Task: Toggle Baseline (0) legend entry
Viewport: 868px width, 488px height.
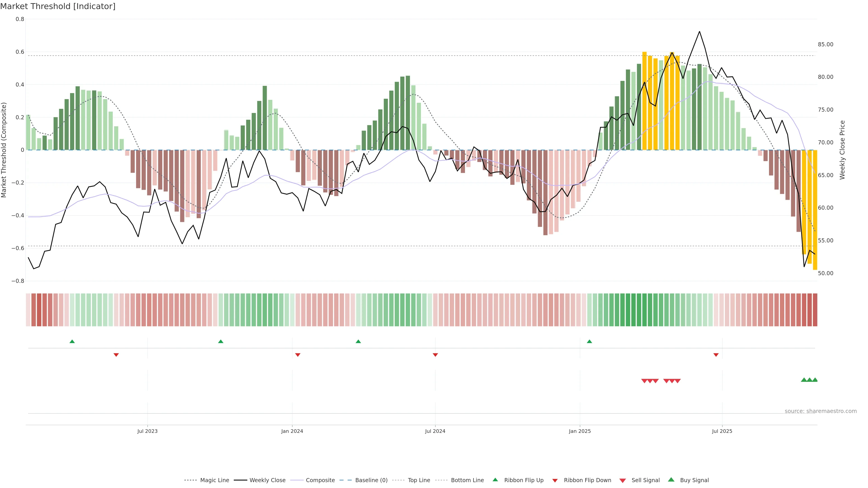Action: click(371, 480)
